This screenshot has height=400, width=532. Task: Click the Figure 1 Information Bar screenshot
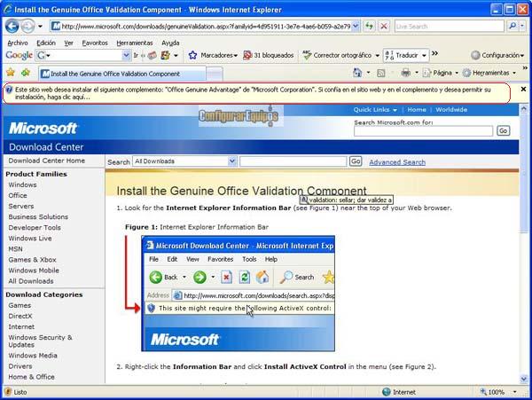239,294
